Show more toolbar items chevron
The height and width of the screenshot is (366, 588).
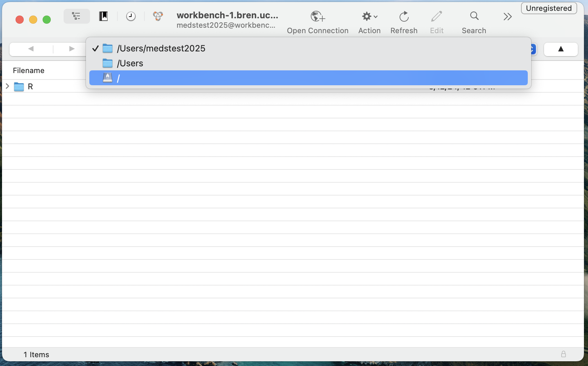pyautogui.click(x=507, y=17)
